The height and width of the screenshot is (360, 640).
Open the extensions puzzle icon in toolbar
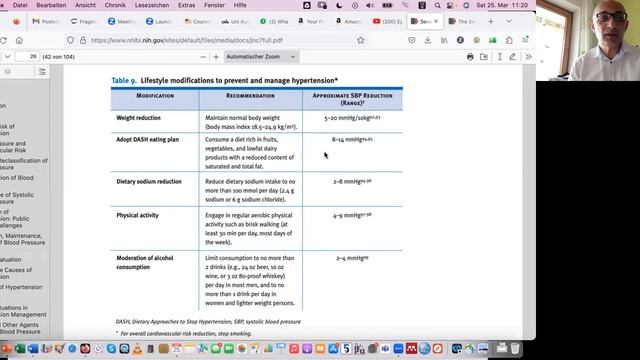[509, 40]
